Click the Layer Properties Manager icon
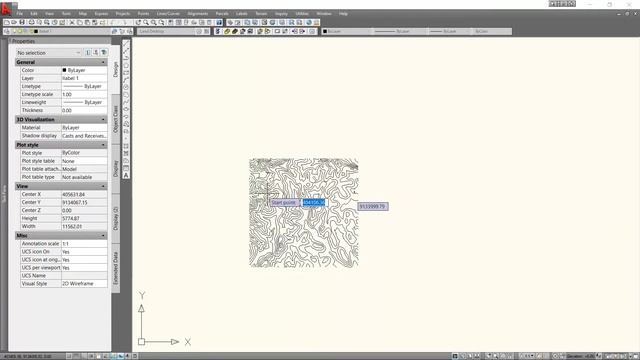This screenshot has height=360, width=640. click(x=7, y=31)
